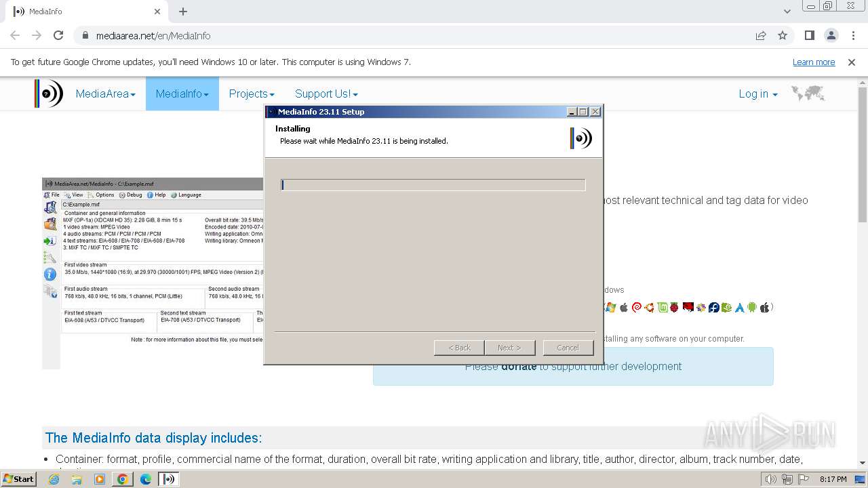View site information lock icon
Image resolution: width=868 pixels, height=488 pixels.
click(x=85, y=35)
